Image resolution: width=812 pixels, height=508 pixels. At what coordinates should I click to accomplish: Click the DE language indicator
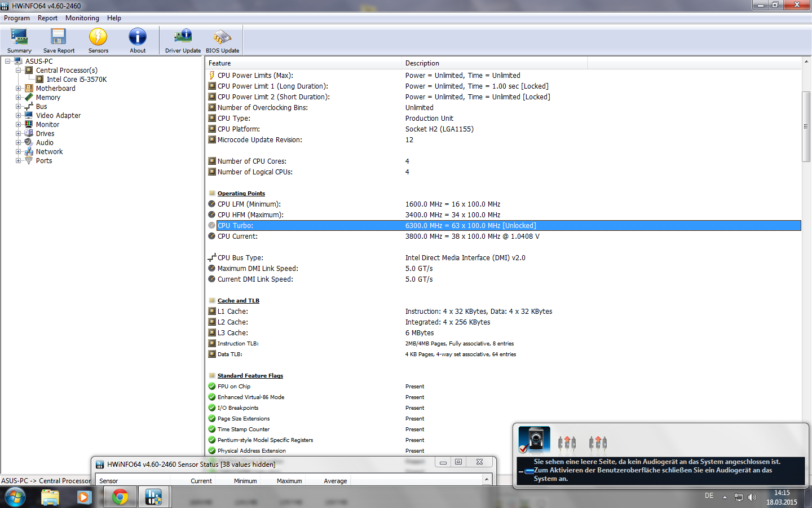[709, 496]
